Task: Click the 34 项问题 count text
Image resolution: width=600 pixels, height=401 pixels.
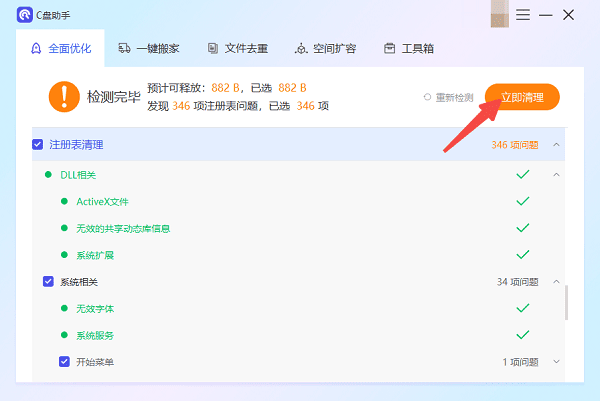Action: click(x=517, y=282)
